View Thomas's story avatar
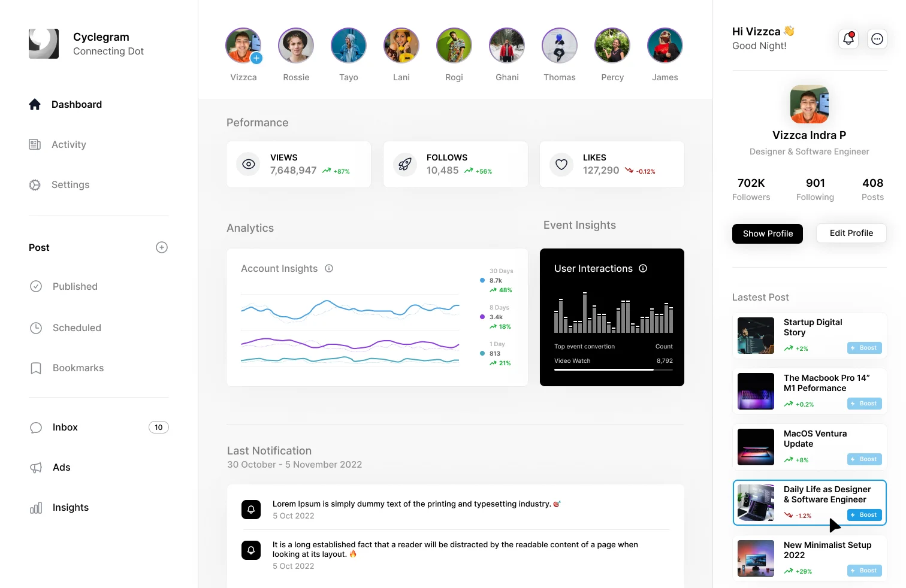906x588 pixels. [x=559, y=46]
